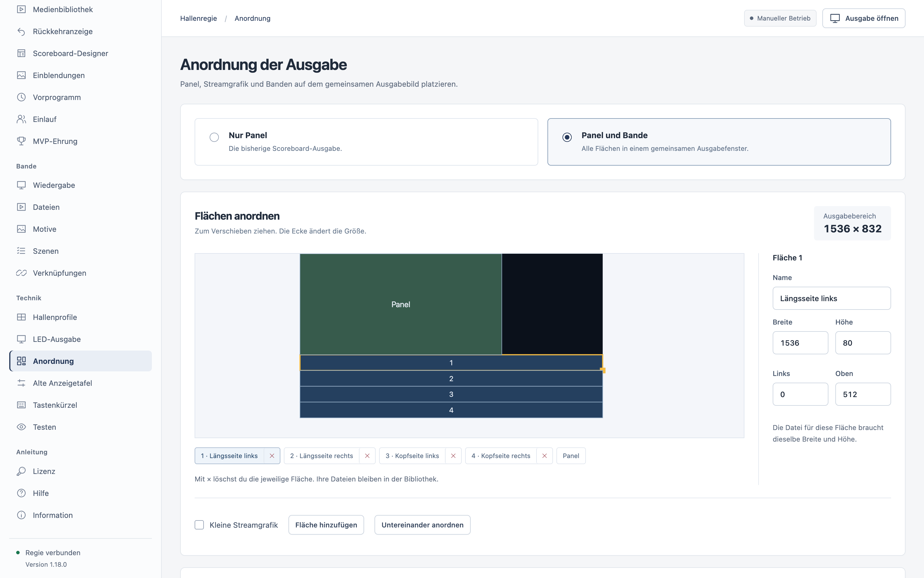Select the Nur Panel radio option
Screen dimensions: 924x578
pyautogui.click(x=214, y=137)
